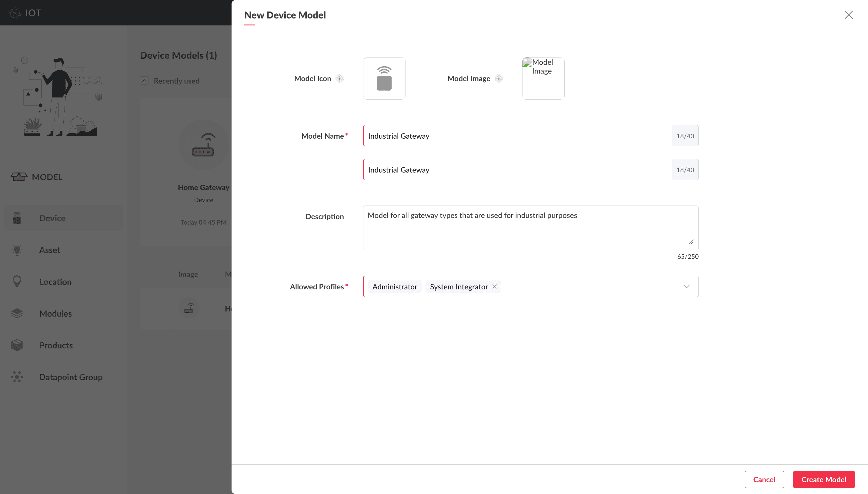The width and height of the screenshot is (868, 494).
Task: Click the Model Image info icon
Action: pyautogui.click(x=499, y=78)
